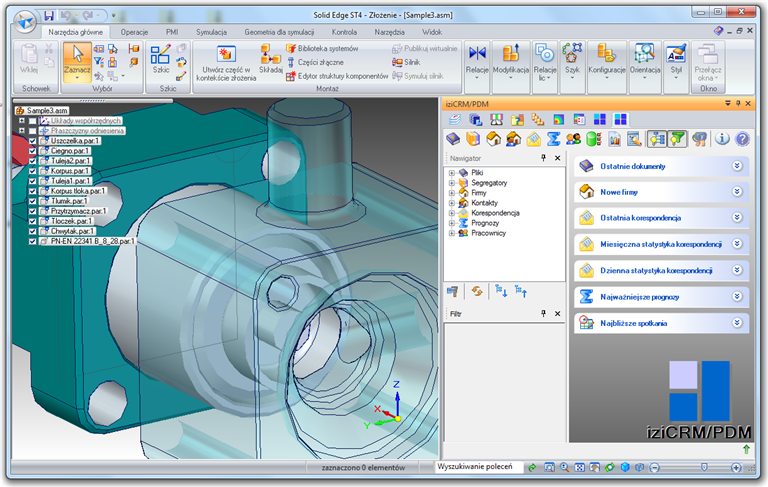Click the bar chart report icon
Image resolution: width=768 pixels, height=487 pixels.
click(x=614, y=139)
